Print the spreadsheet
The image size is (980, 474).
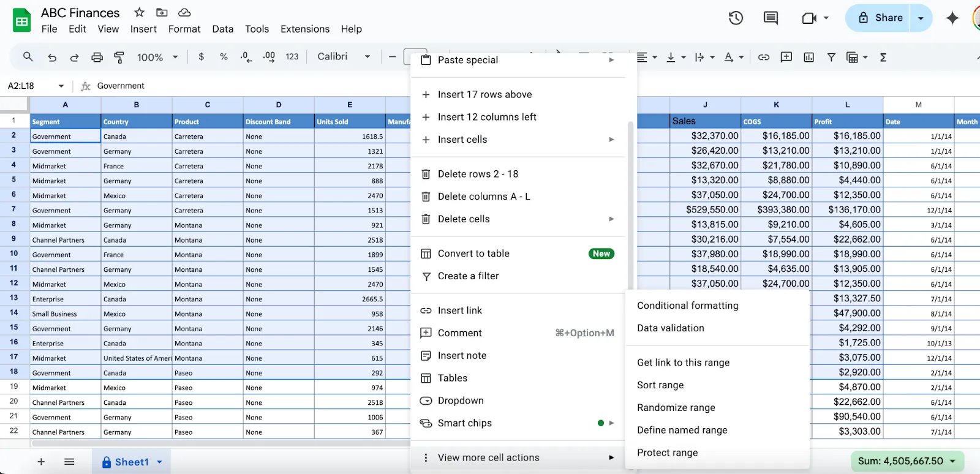(97, 58)
